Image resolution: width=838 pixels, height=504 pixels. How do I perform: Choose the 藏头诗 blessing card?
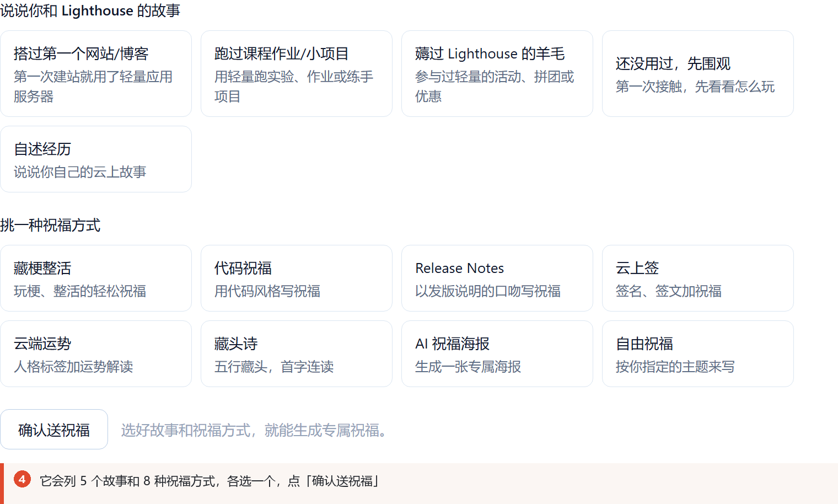coord(297,354)
